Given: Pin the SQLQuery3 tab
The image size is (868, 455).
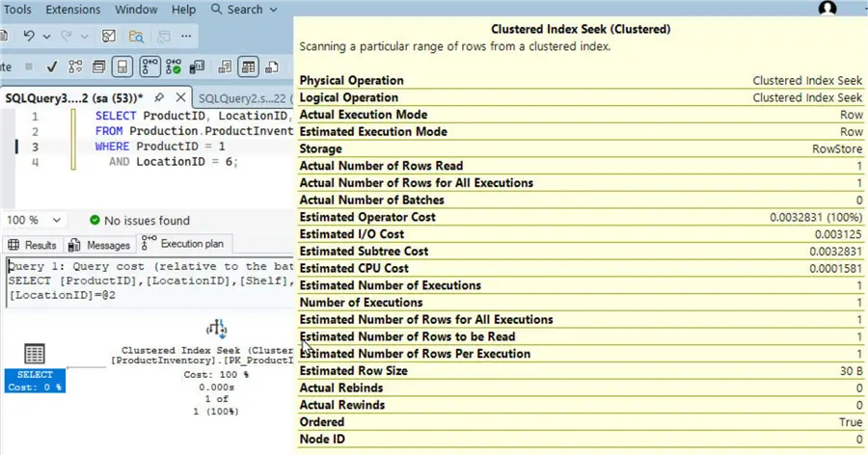Looking at the screenshot, I should pos(159,97).
